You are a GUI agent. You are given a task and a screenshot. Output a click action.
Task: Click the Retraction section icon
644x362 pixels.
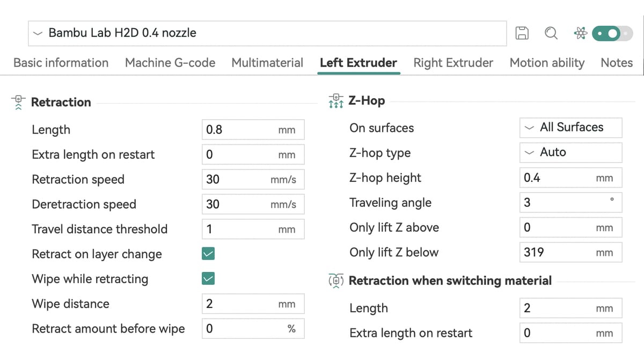pyautogui.click(x=19, y=102)
